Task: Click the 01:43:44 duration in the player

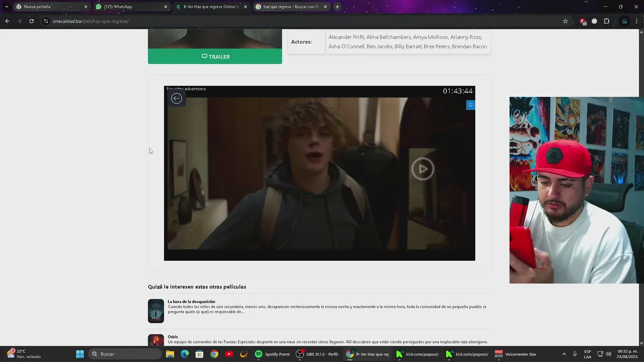Action: click(x=457, y=91)
